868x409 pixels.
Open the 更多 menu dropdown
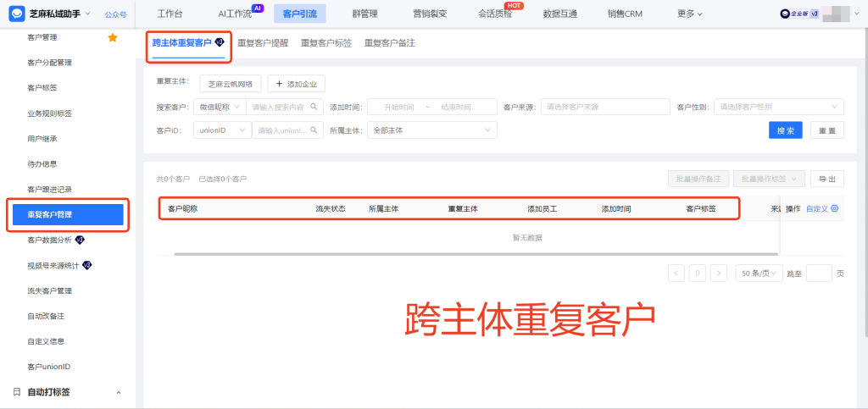[690, 14]
